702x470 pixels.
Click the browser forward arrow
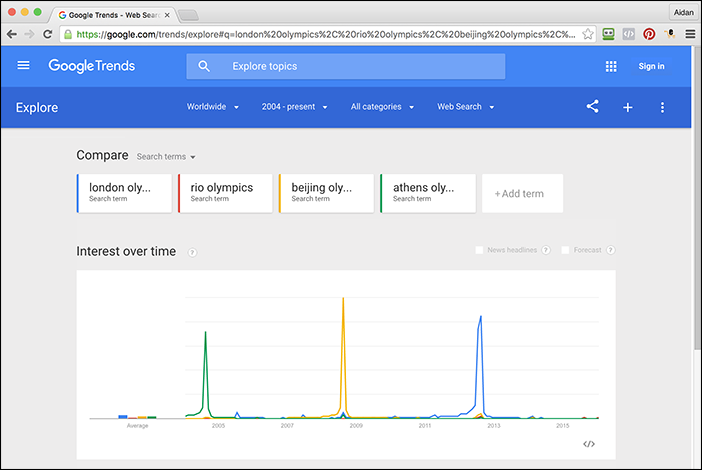[29, 34]
